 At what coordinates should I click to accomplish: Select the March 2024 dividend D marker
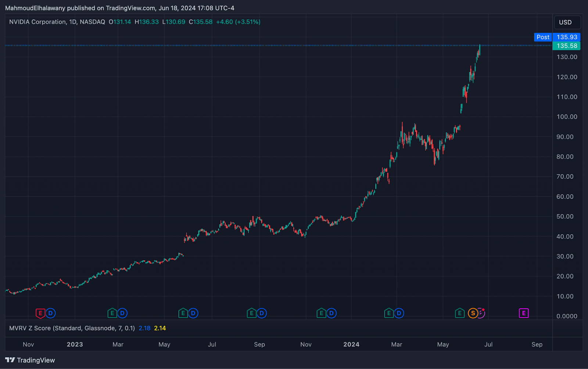pyautogui.click(x=399, y=313)
